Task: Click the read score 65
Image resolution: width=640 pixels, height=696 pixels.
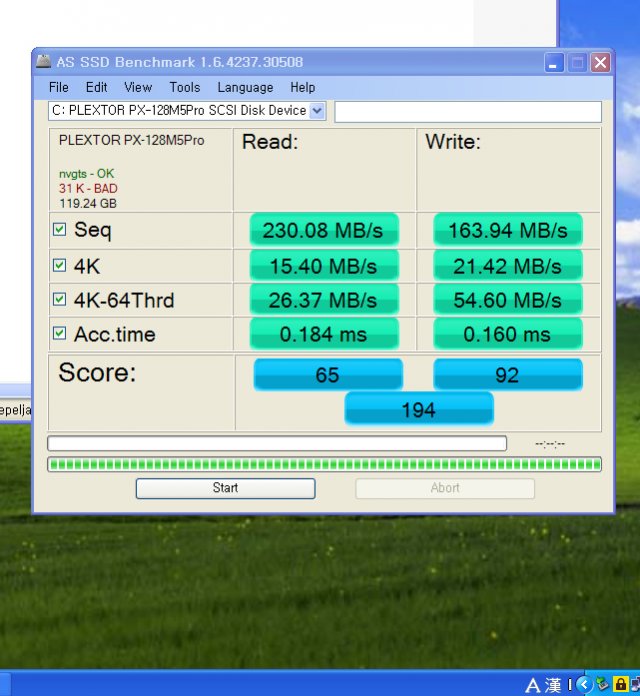Action: (328, 375)
